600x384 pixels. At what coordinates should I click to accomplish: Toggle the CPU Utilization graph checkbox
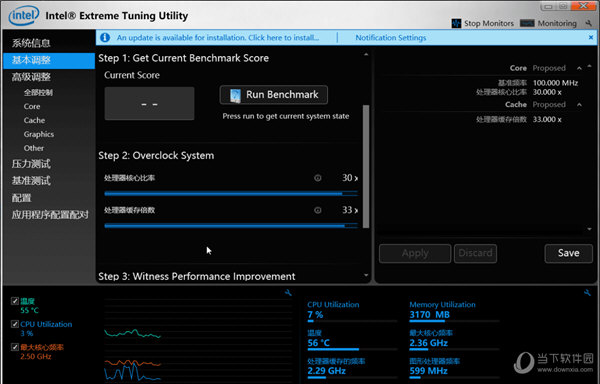click(x=15, y=324)
